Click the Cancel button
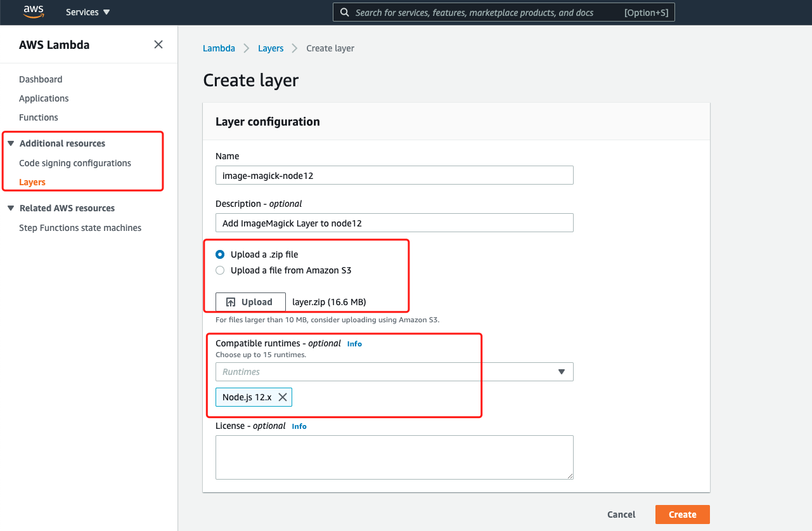Screen dimensions: 812x531 tap(621, 515)
